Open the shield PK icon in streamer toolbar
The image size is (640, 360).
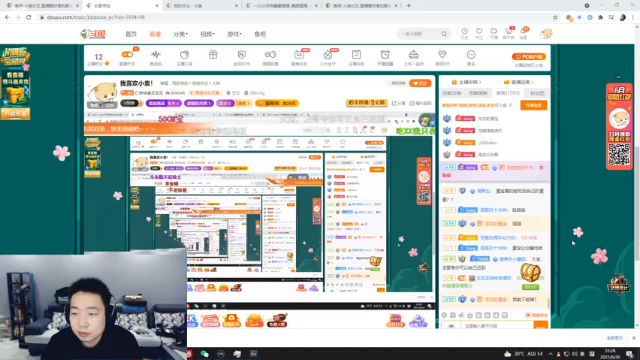[x=242, y=54]
